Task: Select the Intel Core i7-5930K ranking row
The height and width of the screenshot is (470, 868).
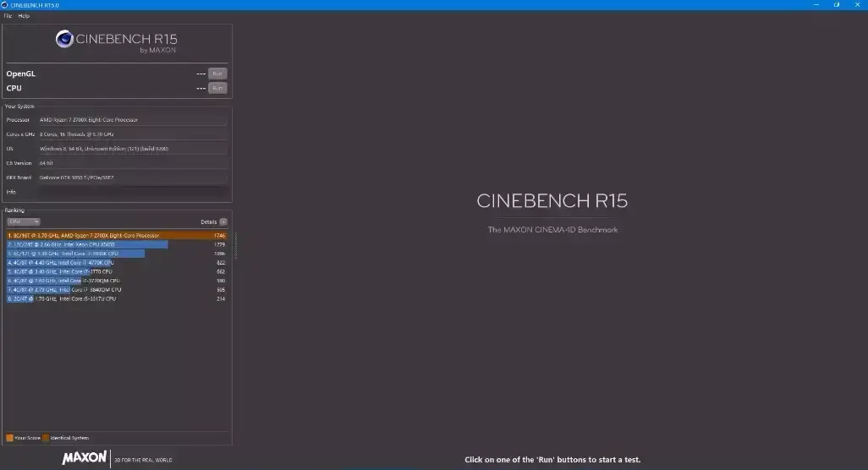Action: pyautogui.click(x=116, y=254)
